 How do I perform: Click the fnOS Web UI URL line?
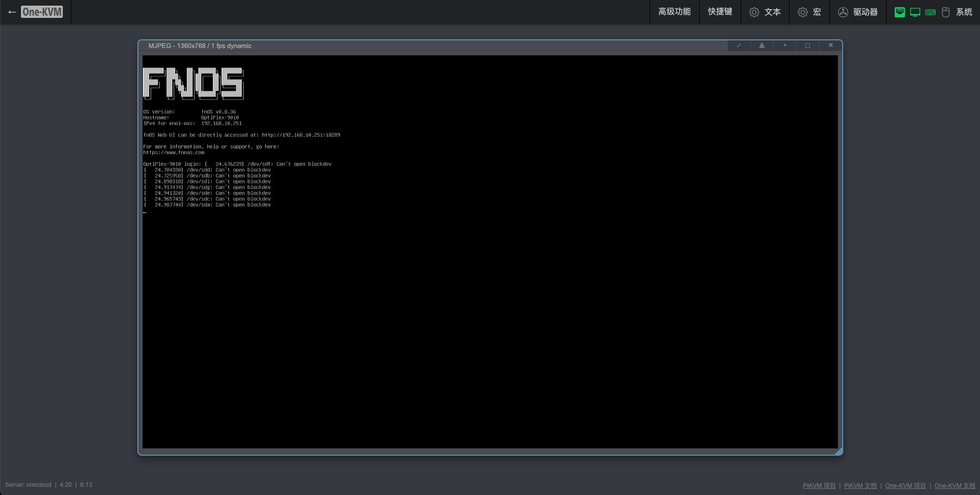[242, 135]
